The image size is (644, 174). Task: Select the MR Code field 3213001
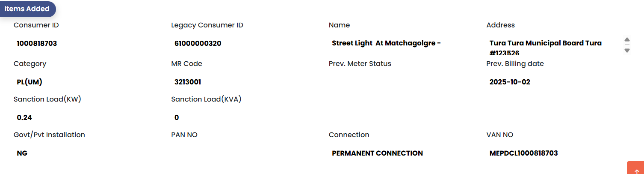(x=243, y=82)
